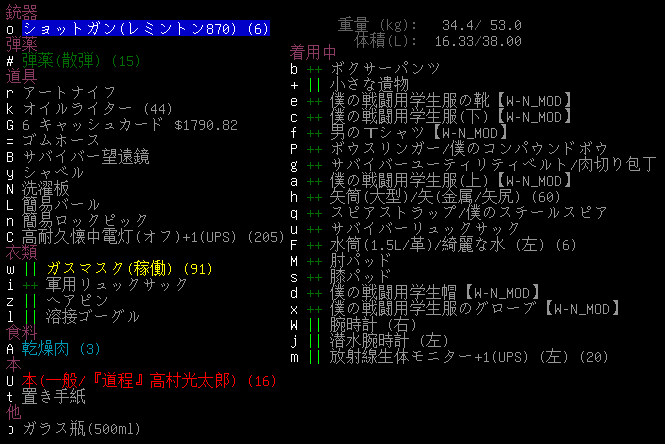Click the 道具 category header

tap(21, 77)
